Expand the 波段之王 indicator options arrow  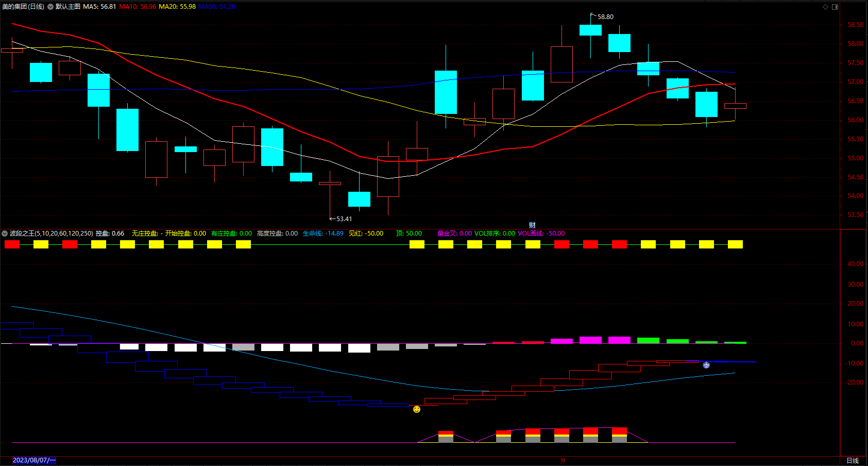[x=5, y=234]
